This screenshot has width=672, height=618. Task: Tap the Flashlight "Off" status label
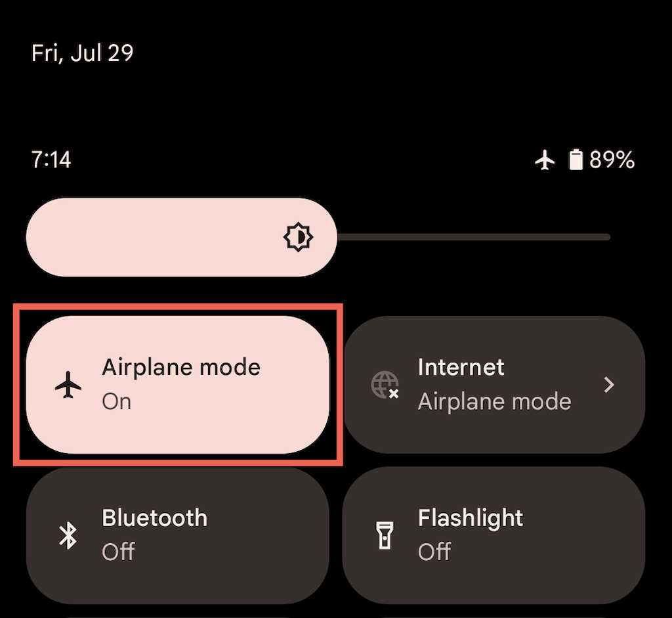click(x=434, y=552)
